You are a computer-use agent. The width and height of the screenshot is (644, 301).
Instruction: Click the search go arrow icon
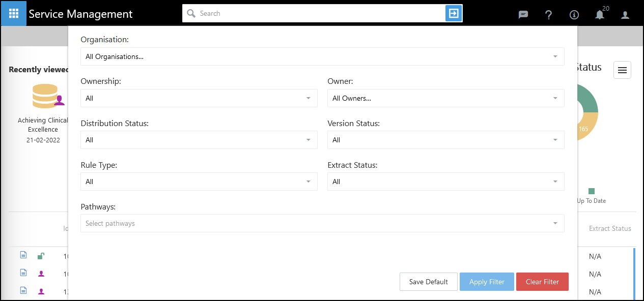(x=453, y=13)
